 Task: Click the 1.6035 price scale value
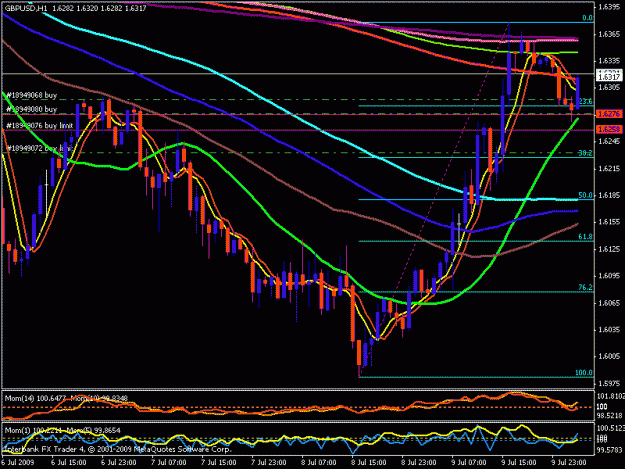click(609, 330)
